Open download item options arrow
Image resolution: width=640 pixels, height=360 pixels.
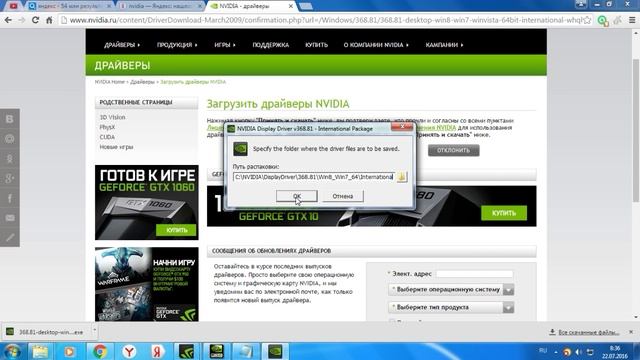94,331
